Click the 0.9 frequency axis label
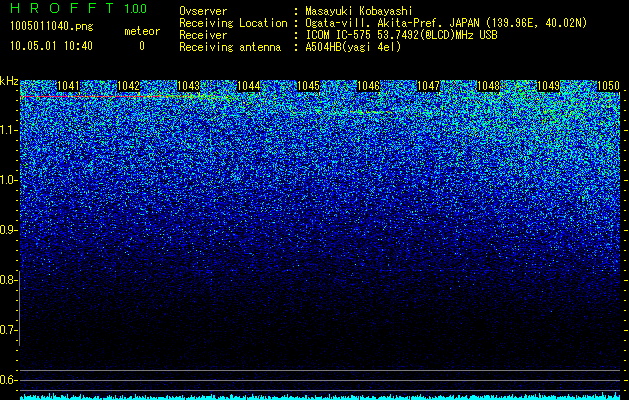Image resolution: width=629 pixels, height=400 pixels. pyautogui.click(x=9, y=230)
